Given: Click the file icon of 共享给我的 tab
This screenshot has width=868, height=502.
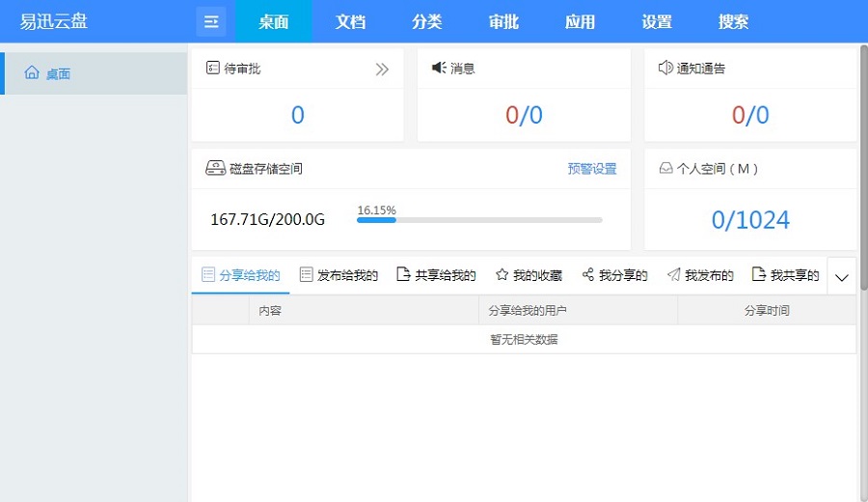Looking at the screenshot, I should coord(403,274).
